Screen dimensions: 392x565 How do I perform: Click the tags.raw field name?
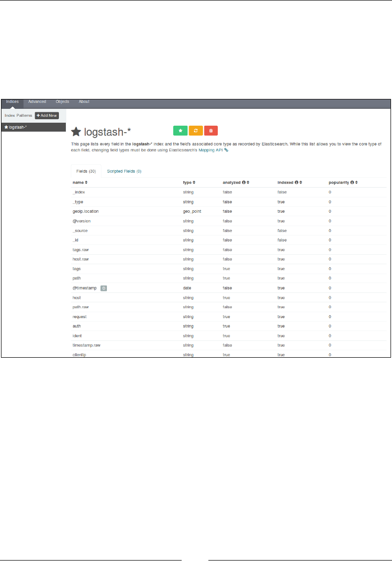tap(80, 250)
